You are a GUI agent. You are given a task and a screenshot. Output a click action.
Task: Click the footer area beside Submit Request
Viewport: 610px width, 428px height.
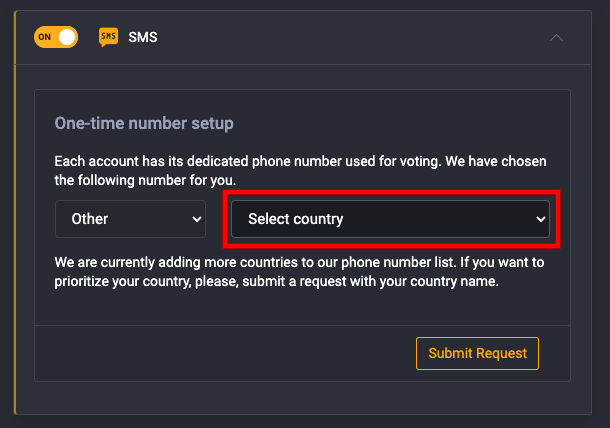point(225,353)
